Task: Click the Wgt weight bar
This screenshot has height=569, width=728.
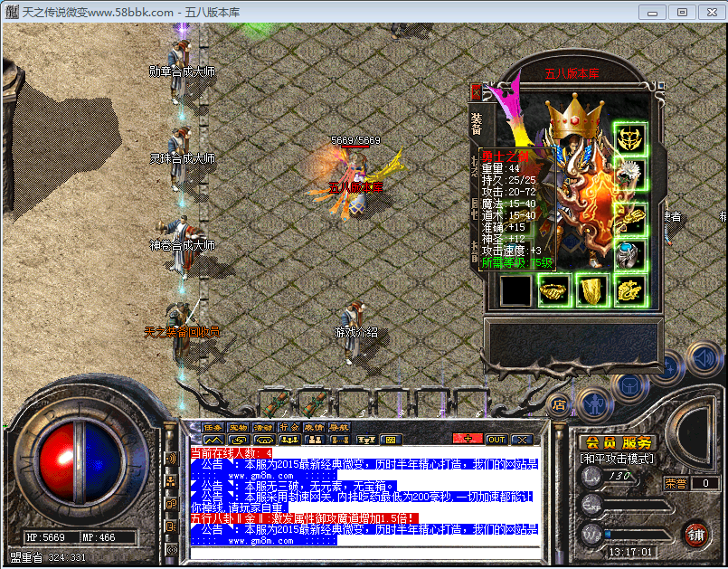Action: [626, 536]
